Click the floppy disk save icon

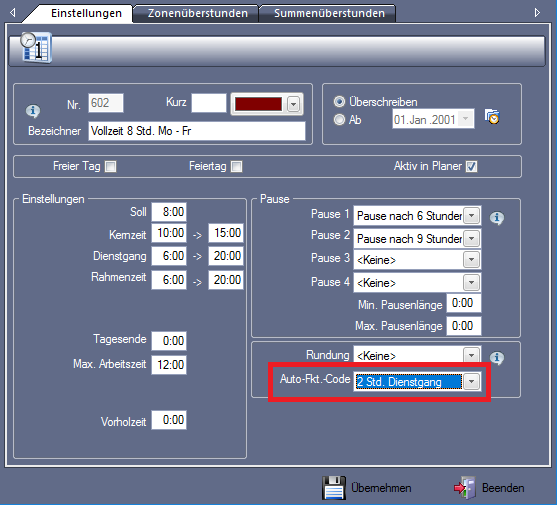click(x=334, y=488)
